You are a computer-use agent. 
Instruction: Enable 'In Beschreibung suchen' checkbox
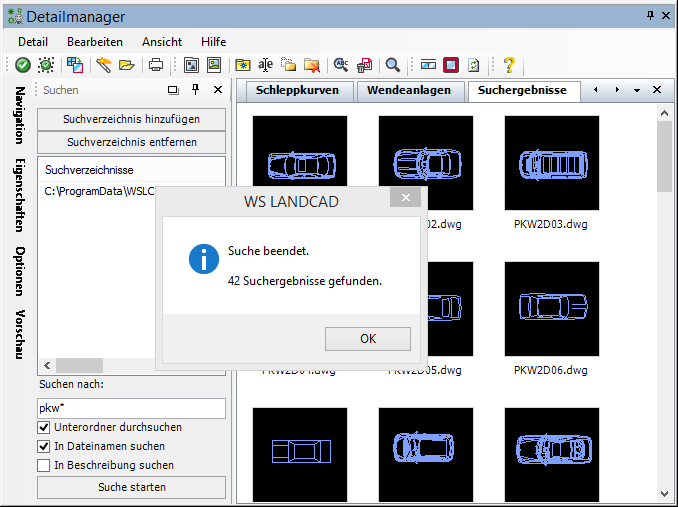44,465
